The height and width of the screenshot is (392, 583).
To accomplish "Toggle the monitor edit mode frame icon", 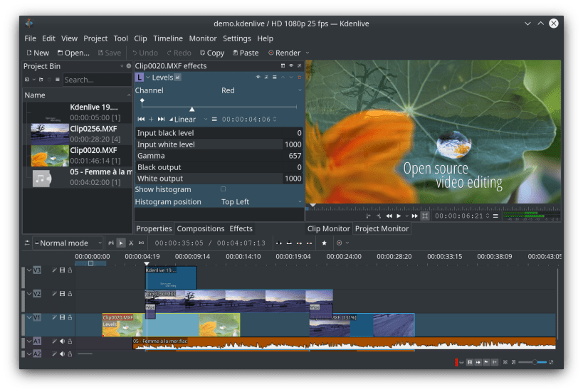I will [425, 216].
